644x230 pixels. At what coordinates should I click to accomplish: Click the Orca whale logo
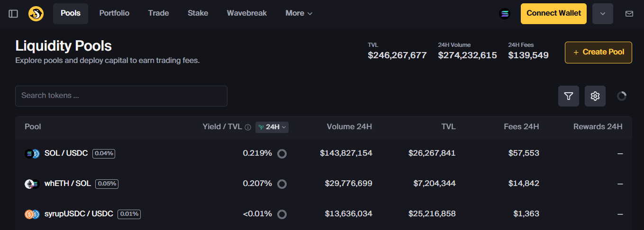tap(36, 14)
